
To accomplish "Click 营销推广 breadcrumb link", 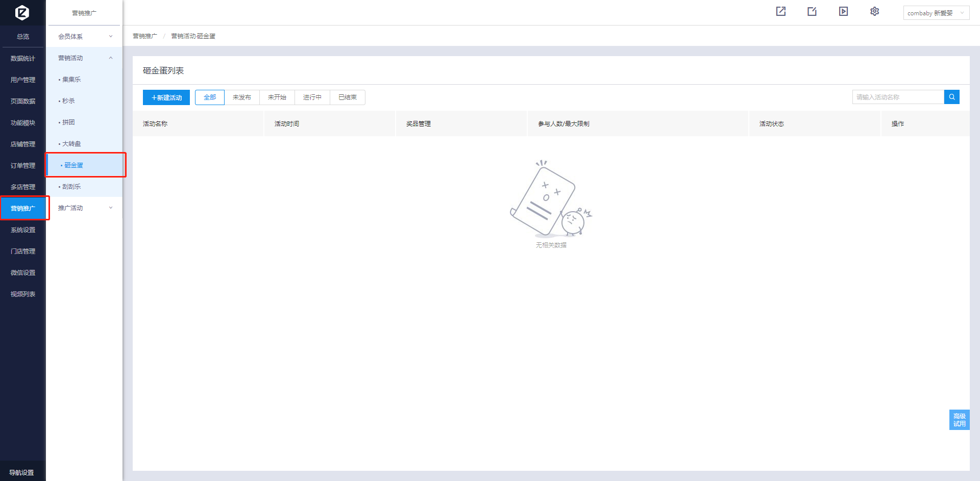I will pos(145,36).
